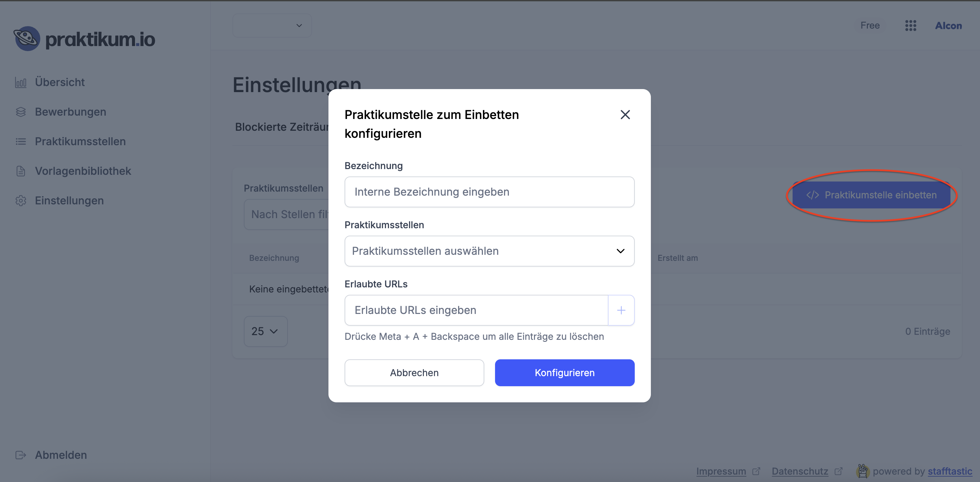
Task: Open the dropdown at the top of the page
Action: point(272,25)
